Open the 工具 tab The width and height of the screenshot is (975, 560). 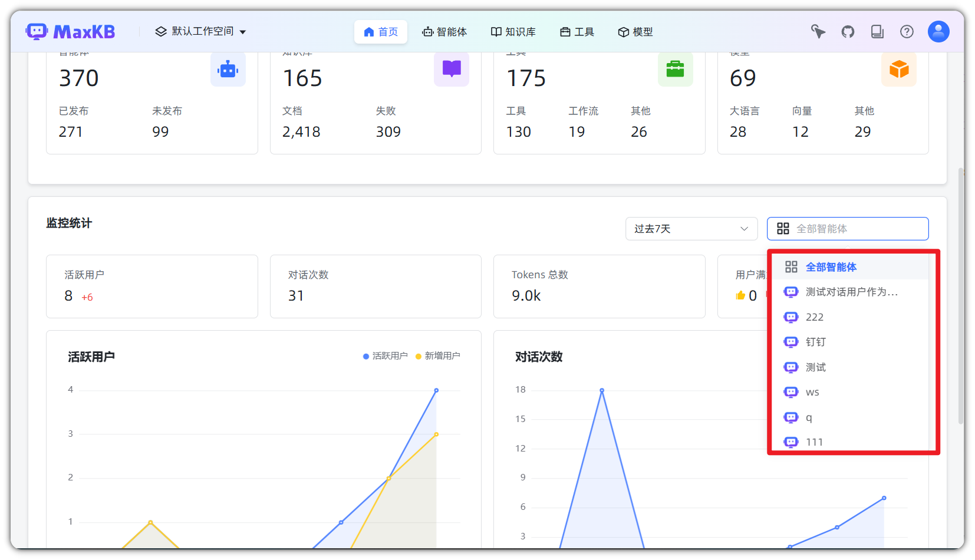[x=577, y=32]
